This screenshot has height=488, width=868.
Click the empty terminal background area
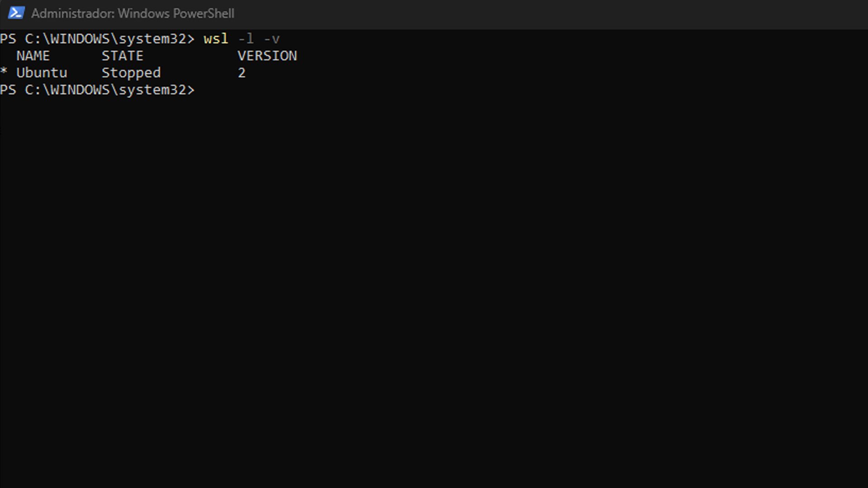point(434,271)
